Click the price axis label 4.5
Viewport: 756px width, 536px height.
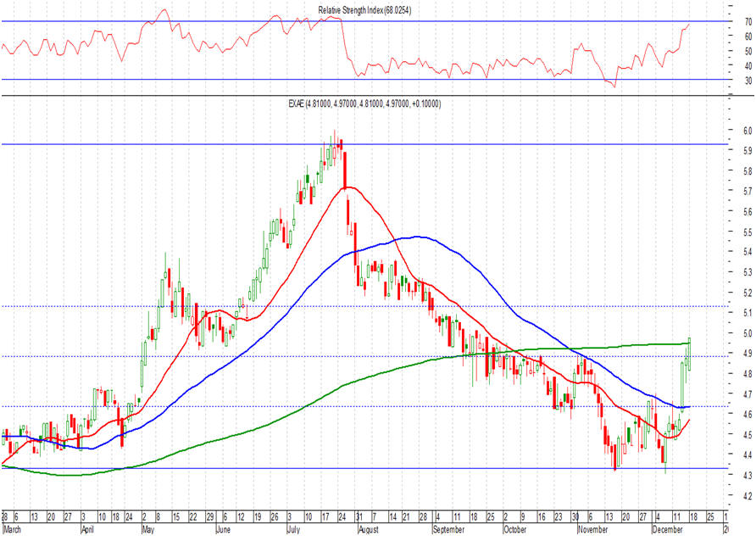tap(748, 435)
